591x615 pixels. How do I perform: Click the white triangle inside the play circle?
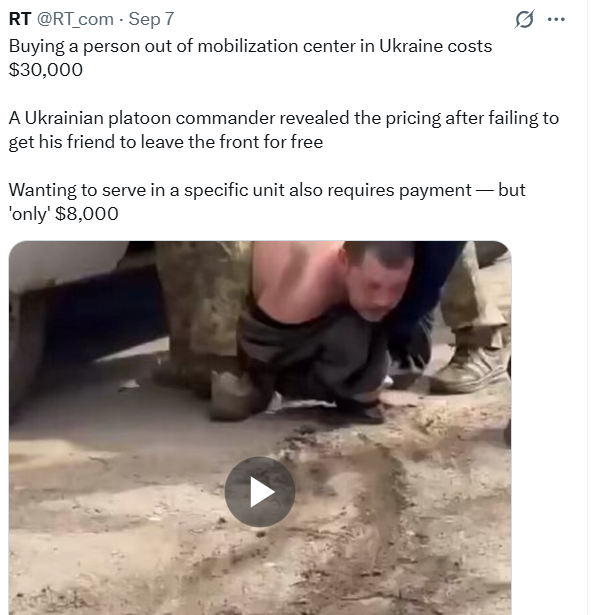[262, 491]
